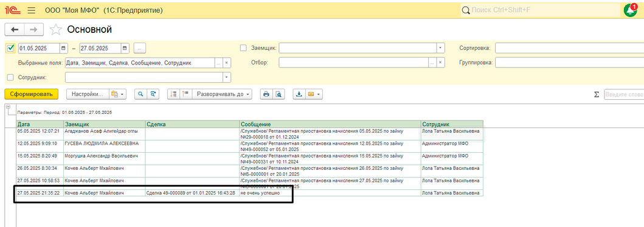Save report to file icon
The height and width of the screenshot is (227, 644).
[299, 94]
